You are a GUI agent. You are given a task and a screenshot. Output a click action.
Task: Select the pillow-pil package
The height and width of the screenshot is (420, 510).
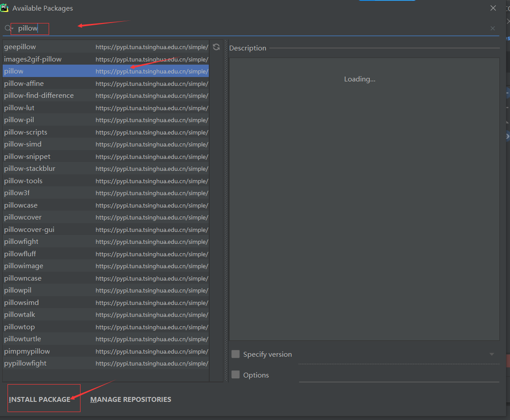click(x=106, y=120)
